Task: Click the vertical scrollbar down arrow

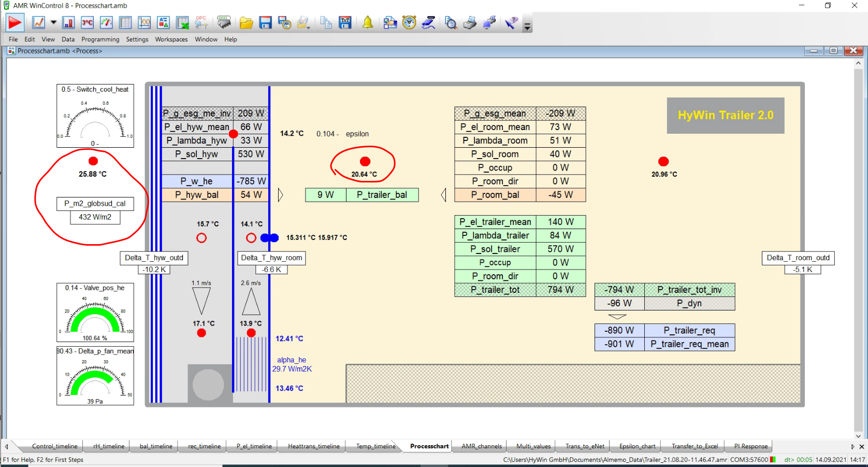Action: (858, 435)
